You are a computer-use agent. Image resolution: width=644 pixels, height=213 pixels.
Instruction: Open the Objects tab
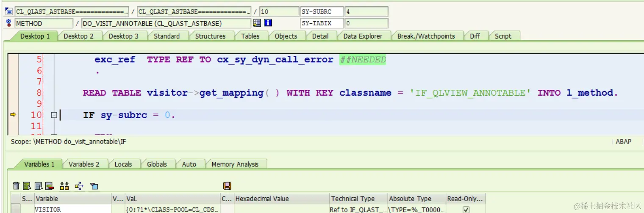coord(286,36)
